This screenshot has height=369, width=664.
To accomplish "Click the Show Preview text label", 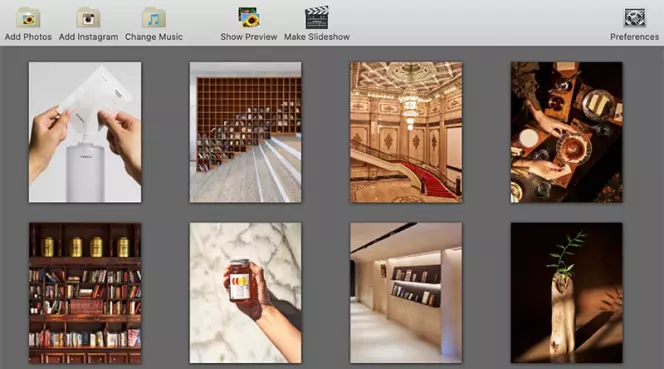I will click(249, 37).
